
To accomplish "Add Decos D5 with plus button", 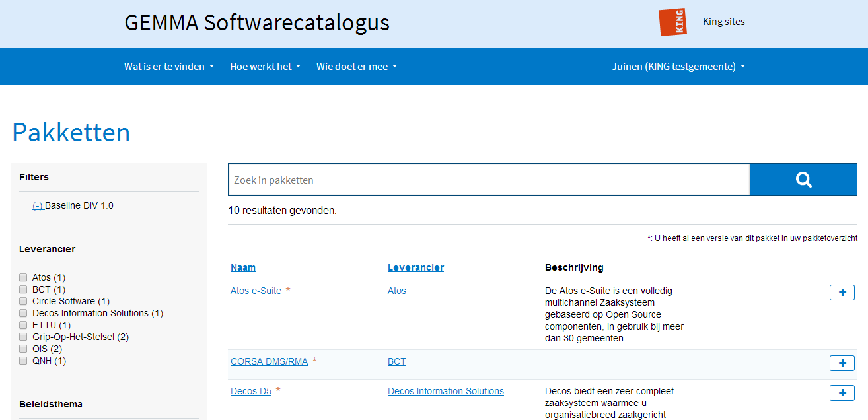I will pos(842,393).
